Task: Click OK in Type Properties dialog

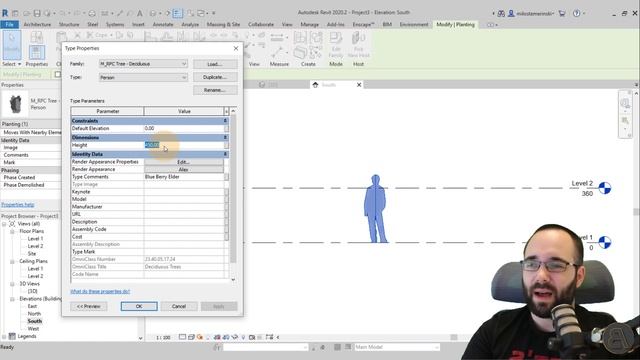Action: [x=139, y=306]
